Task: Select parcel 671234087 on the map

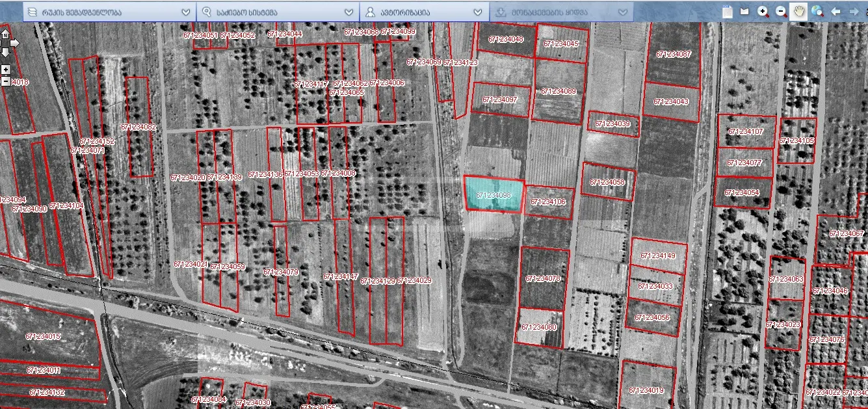Action: (674, 55)
